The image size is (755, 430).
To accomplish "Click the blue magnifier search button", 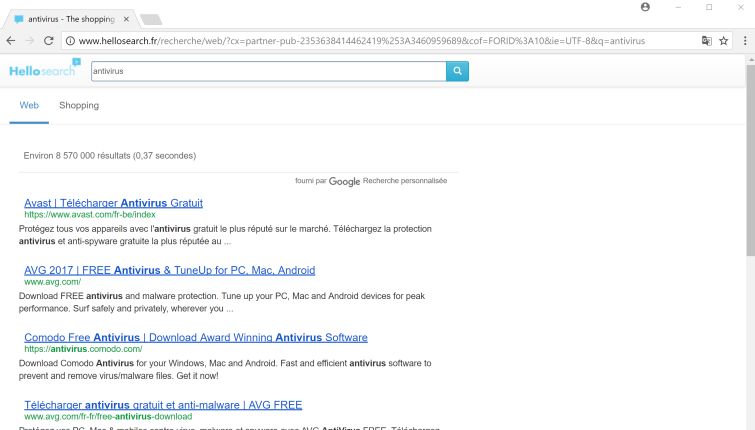I will [x=457, y=71].
